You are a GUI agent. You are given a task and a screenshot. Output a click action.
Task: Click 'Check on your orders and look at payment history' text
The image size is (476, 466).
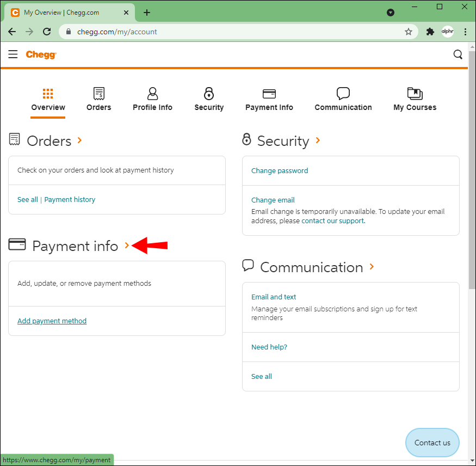click(x=96, y=170)
